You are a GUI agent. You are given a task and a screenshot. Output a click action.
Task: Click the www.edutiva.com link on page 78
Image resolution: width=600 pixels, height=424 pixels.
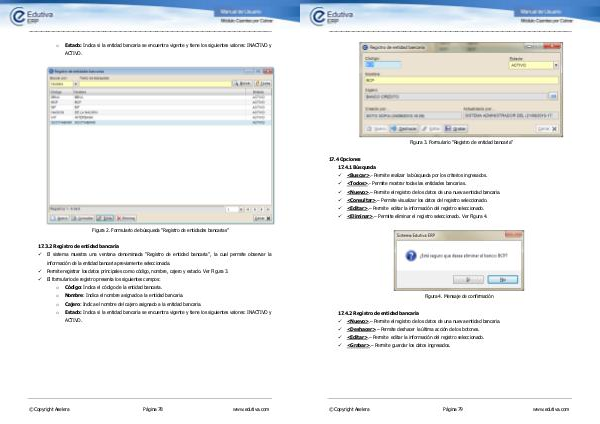click(252, 409)
